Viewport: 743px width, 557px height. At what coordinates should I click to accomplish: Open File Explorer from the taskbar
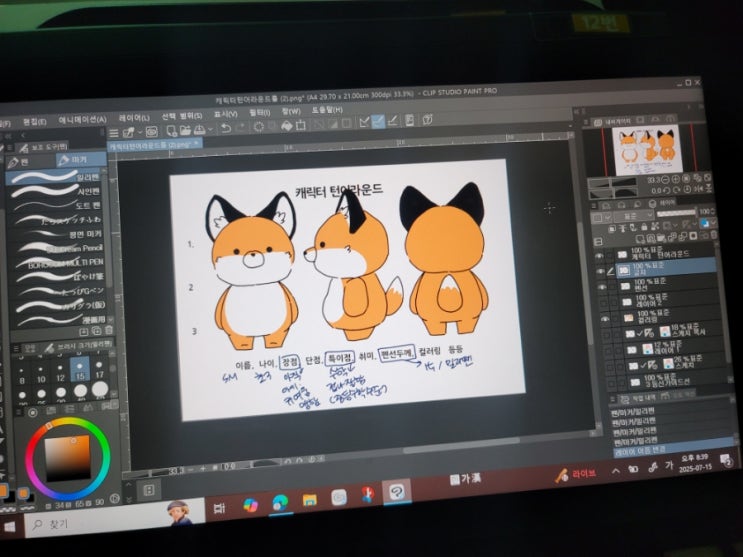(310, 501)
